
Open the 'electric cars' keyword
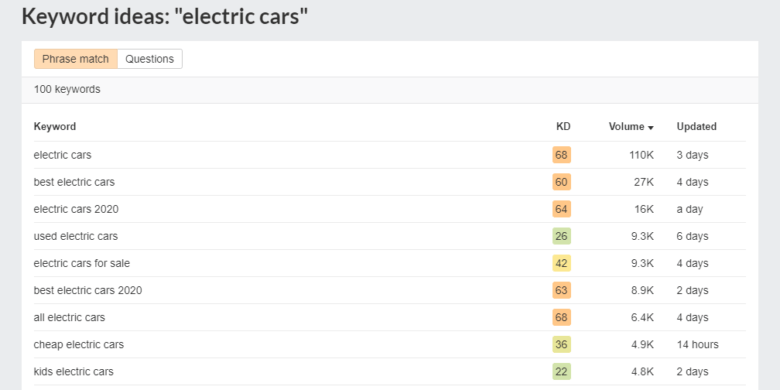[x=63, y=155]
